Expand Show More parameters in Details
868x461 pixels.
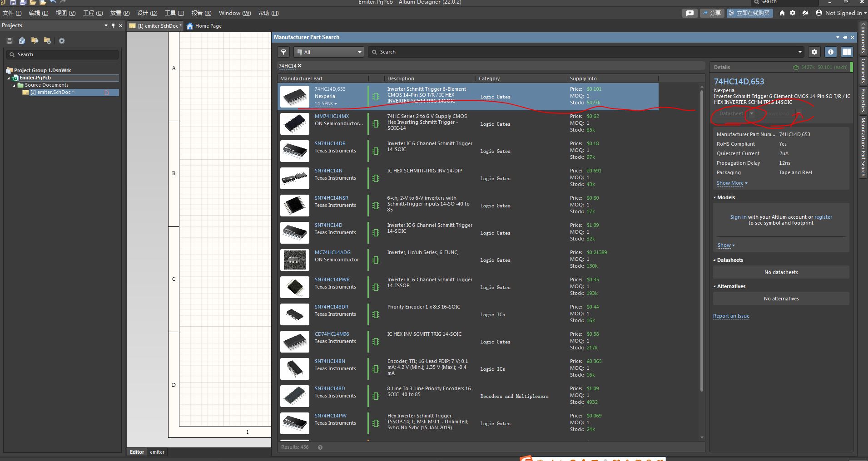click(x=732, y=183)
